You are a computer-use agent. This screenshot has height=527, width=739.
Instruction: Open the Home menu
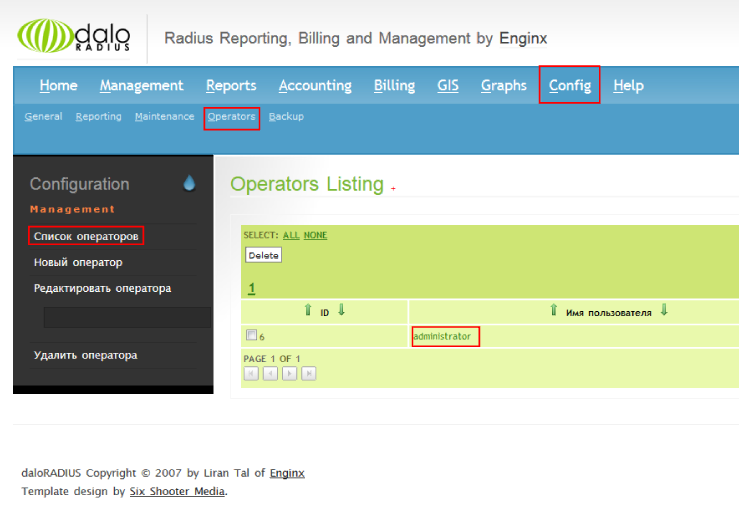(x=58, y=85)
